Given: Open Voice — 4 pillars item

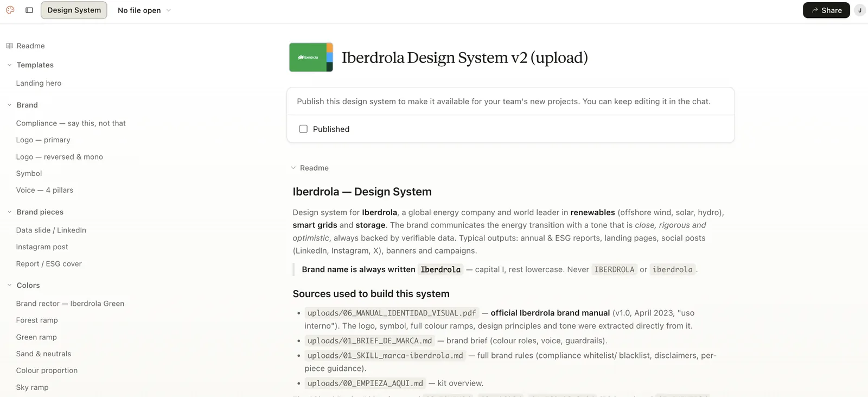Looking at the screenshot, I should click(x=44, y=190).
